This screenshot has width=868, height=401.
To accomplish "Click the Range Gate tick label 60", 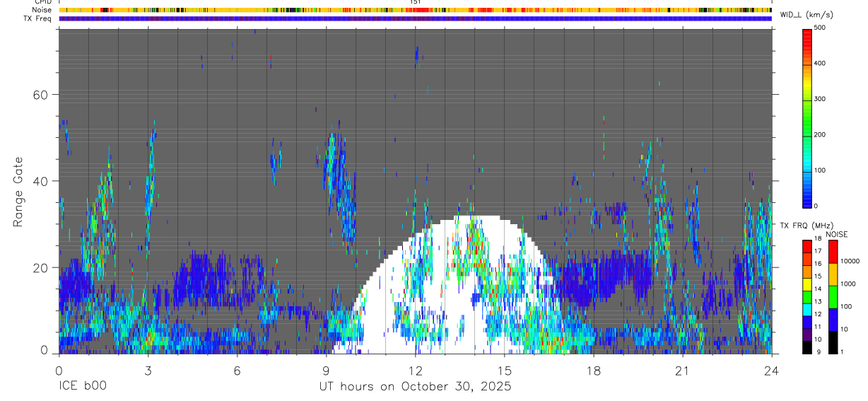I will pos(40,95).
